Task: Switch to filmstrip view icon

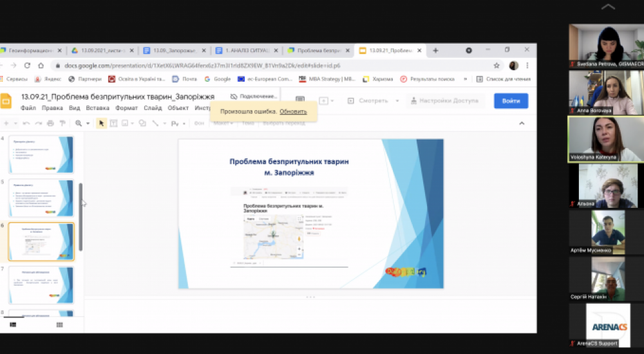Action: pos(13,324)
